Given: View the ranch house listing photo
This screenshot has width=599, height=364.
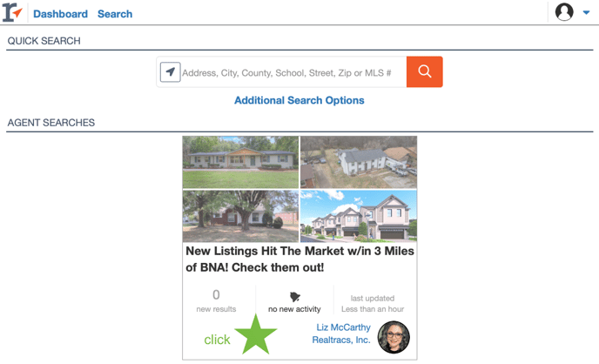Looking at the screenshot, I should (240, 162).
